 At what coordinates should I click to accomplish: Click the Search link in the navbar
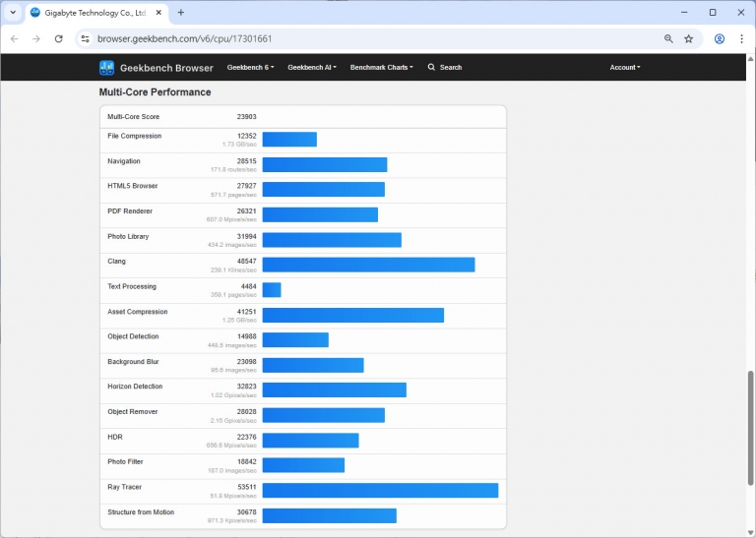point(445,68)
